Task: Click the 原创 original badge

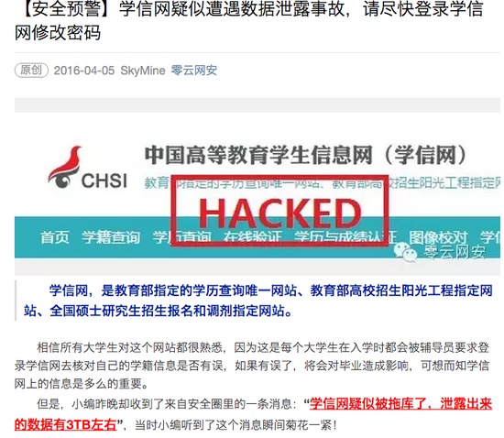Action: tap(31, 71)
